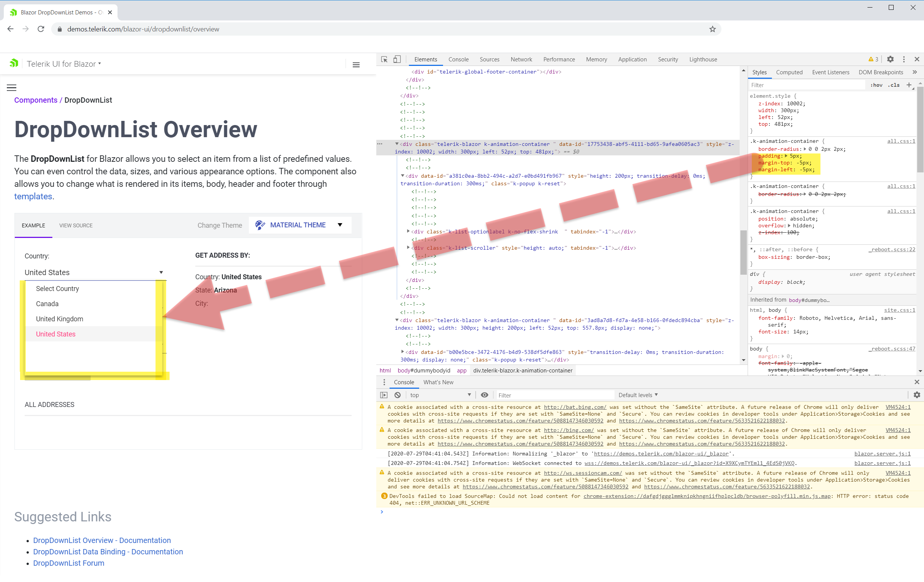Viewport: 924px width, 582px height.
Task: Open the Material Theme dropdown
Action: click(x=300, y=225)
